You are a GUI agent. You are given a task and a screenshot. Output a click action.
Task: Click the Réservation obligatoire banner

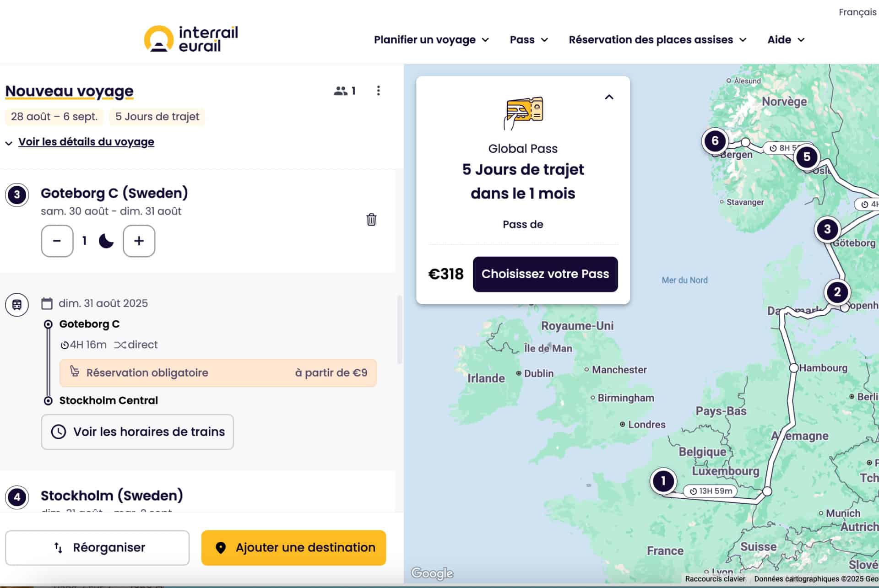coord(218,373)
